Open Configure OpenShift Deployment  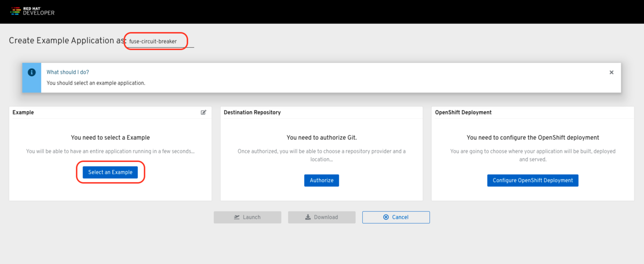pos(533,180)
